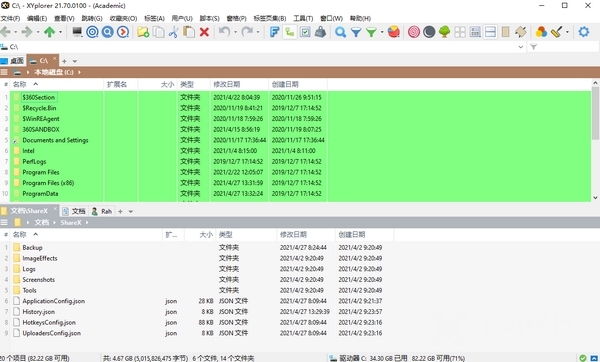The width and height of the screenshot is (600, 362).
Task: Click the Views list layout icon
Action: (475, 32)
